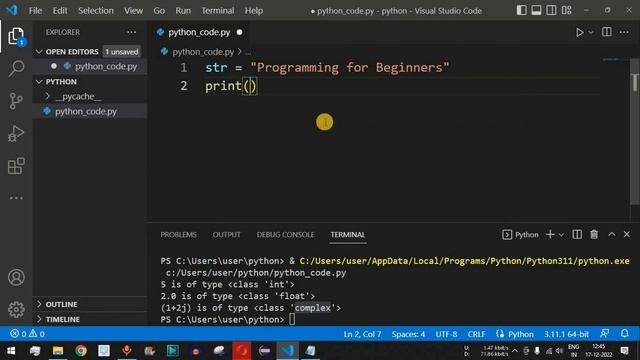640x360 pixels.
Task: Switch to the TERMINAL tab
Action: [348, 235]
